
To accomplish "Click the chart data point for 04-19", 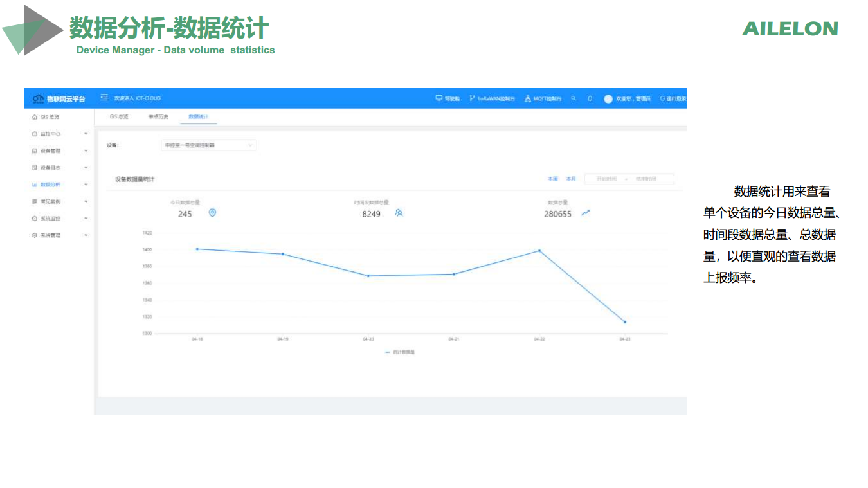I will tap(283, 254).
